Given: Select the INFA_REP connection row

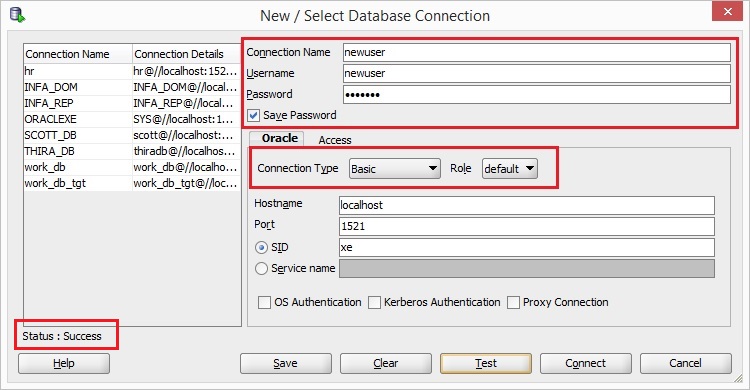Looking at the screenshot, I should tap(132, 103).
